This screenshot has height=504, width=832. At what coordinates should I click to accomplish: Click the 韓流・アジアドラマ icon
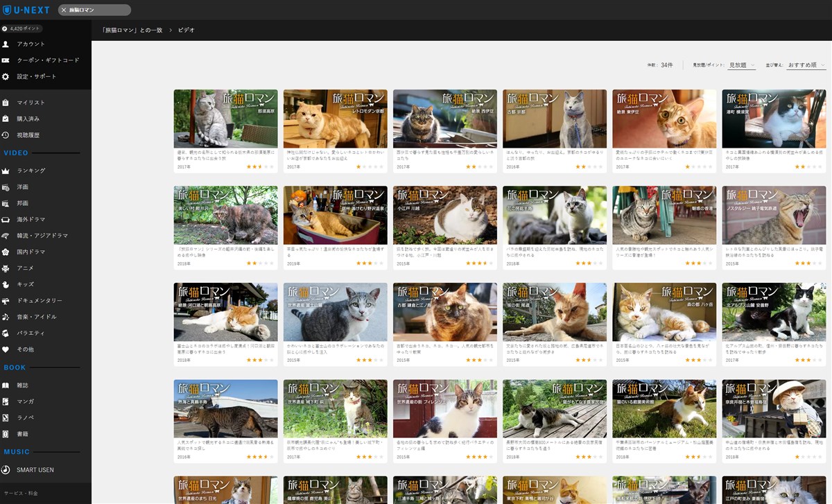coord(6,236)
